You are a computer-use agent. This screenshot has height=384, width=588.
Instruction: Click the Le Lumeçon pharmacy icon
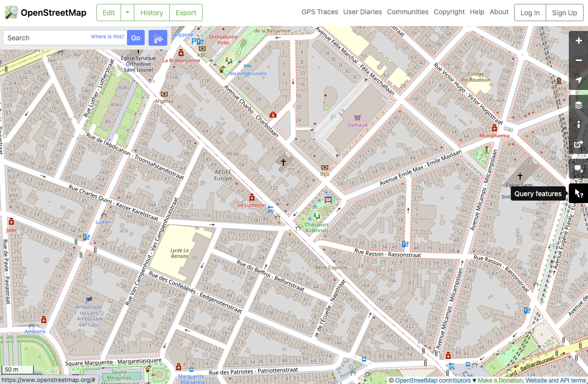click(x=252, y=198)
